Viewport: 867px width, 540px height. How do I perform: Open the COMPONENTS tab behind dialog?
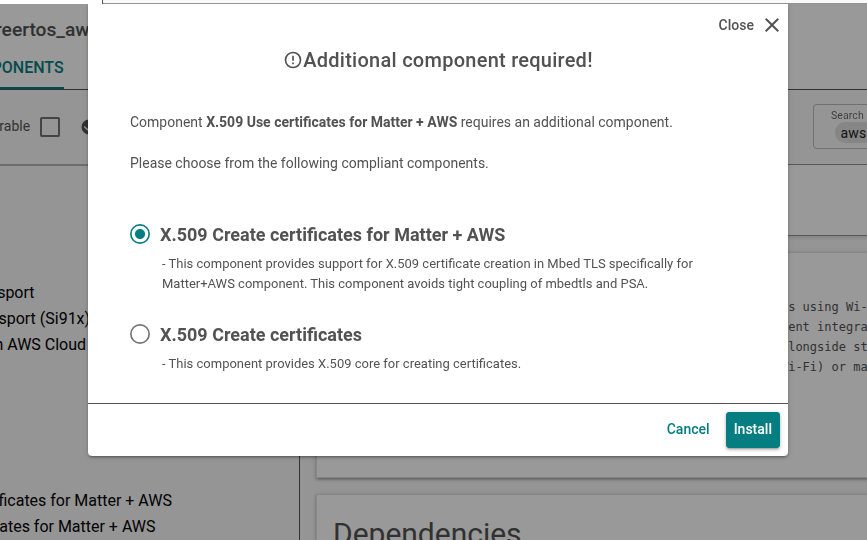[32, 67]
